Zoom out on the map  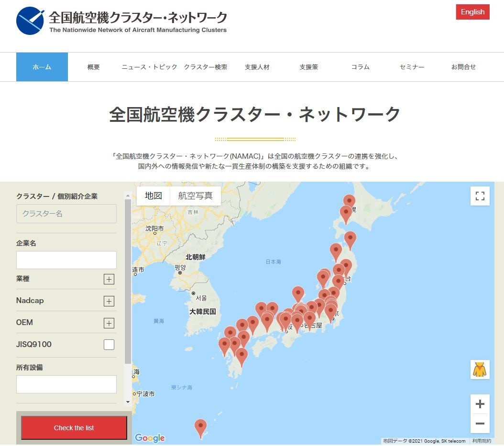click(480, 424)
